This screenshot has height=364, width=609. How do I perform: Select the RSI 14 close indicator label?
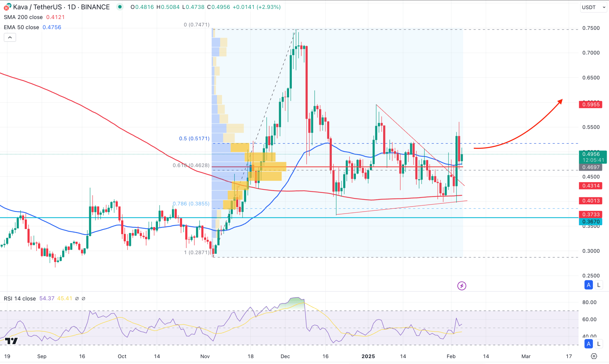point(20,298)
